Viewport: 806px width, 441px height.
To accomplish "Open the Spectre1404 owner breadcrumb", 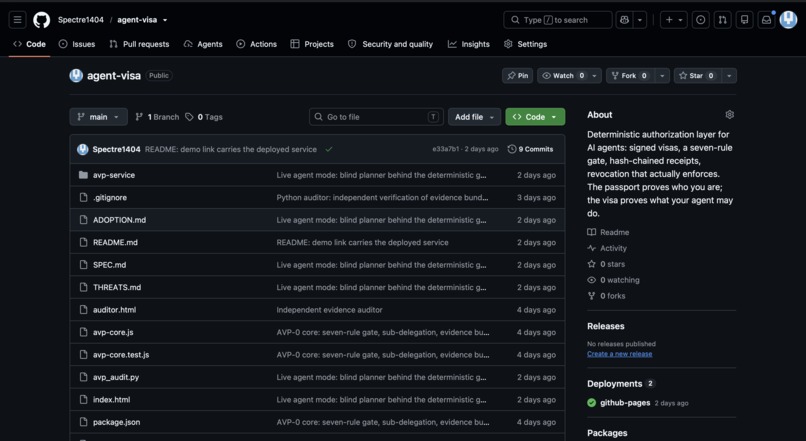I will pos(81,20).
